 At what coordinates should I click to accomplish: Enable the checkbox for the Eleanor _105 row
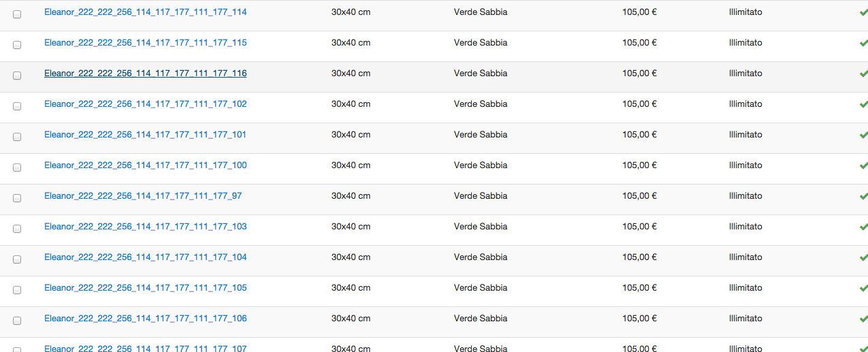pyautogui.click(x=17, y=290)
